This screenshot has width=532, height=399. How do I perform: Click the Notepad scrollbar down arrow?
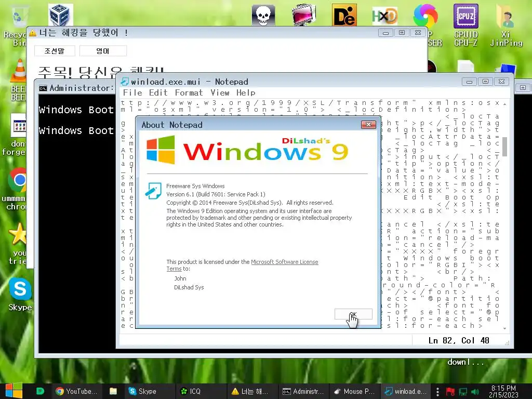pyautogui.click(x=504, y=328)
